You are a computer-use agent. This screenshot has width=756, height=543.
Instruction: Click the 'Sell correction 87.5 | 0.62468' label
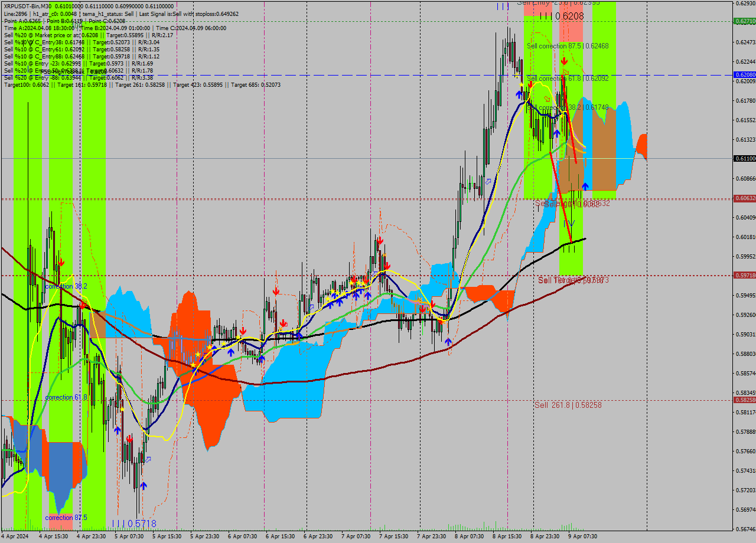[x=568, y=45]
